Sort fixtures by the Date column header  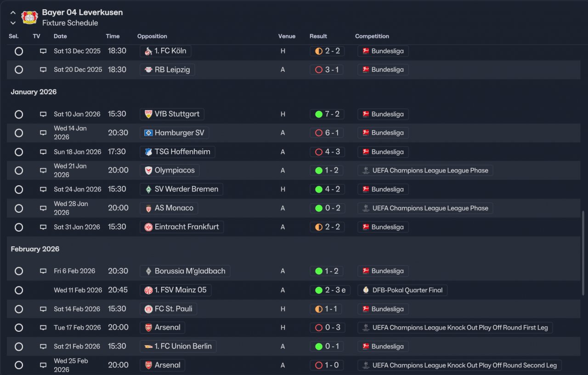pos(60,36)
